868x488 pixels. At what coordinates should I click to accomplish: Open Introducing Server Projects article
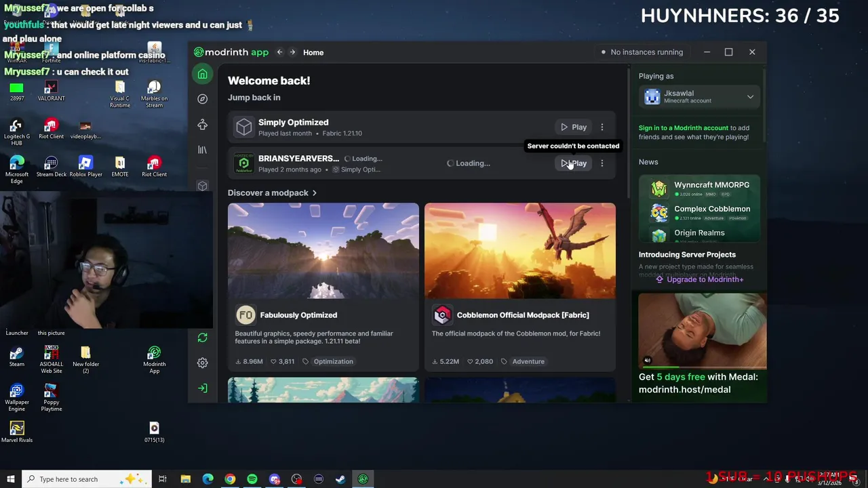(687, 255)
